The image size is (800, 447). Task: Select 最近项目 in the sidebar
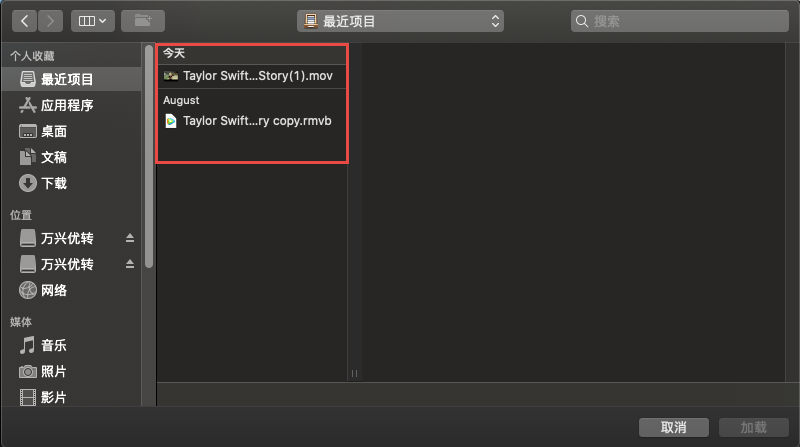click(x=71, y=79)
